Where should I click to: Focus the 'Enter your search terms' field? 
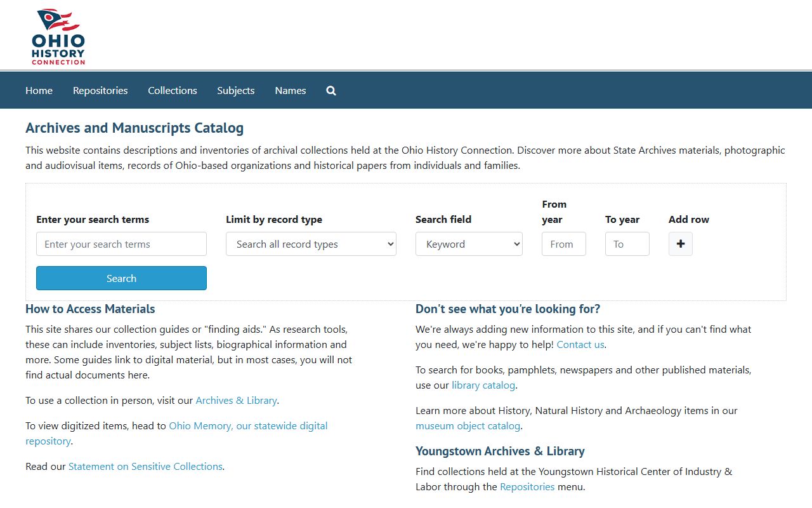[x=121, y=244]
